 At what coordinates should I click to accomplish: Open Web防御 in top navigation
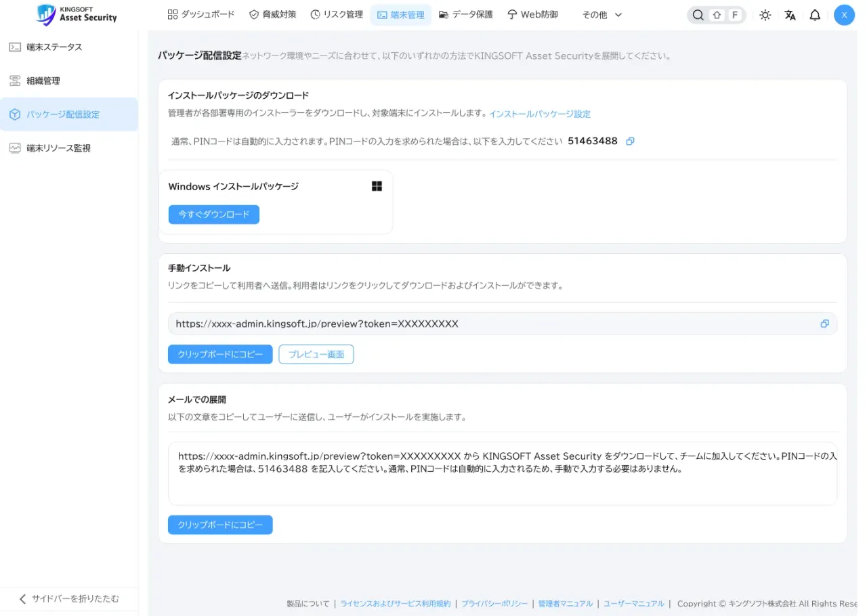tap(532, 14)
